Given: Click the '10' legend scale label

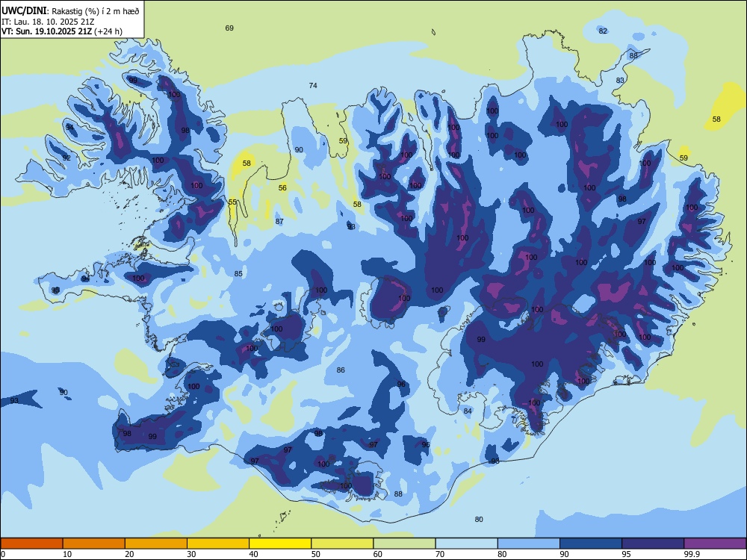Looking at the screenshot, I should [x=67, y=554].
